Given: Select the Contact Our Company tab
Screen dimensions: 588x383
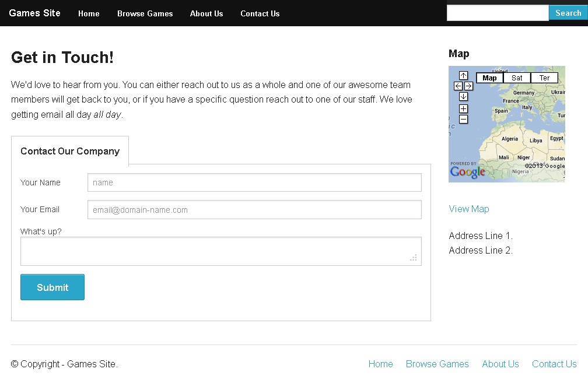Looking at the screenshot, I should tap(69, 151).
